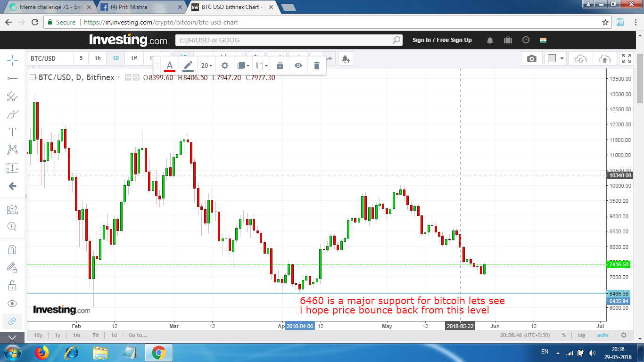Toggle Magnet mode in left sidebar
The width and height of the screenshot is (644, 362).
[12, 249]
